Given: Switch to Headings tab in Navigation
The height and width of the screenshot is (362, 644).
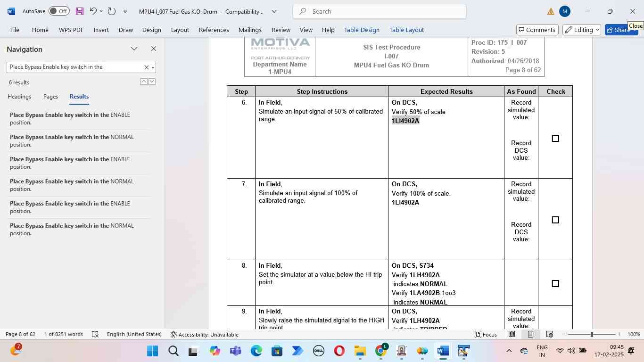Looking at the screenshot, I should 19,97.
